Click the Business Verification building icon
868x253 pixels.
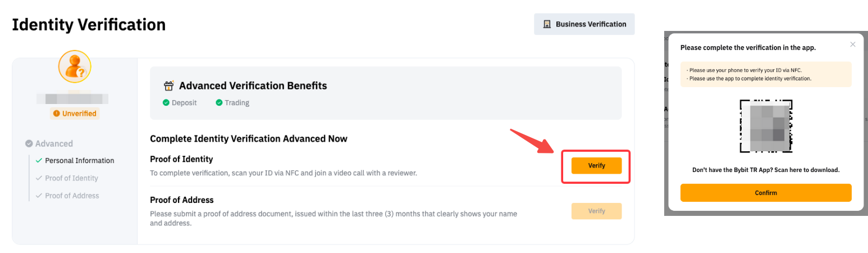(x=547, y=24)
